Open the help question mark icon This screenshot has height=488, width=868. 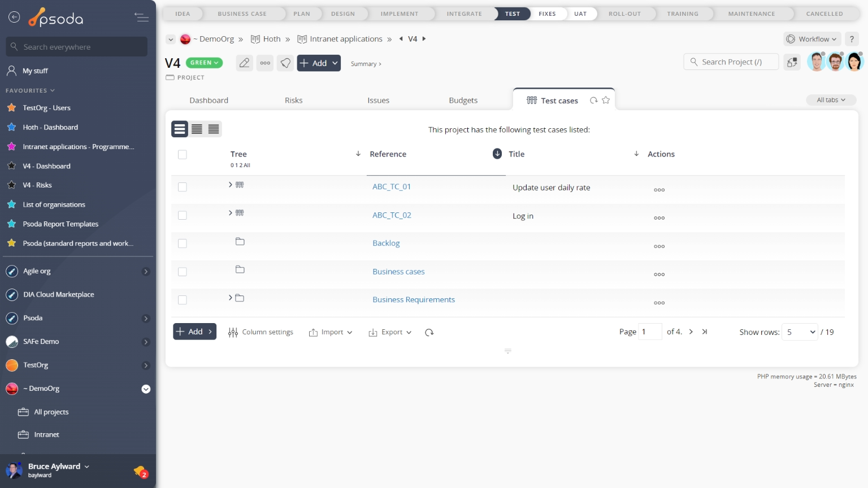852,39
